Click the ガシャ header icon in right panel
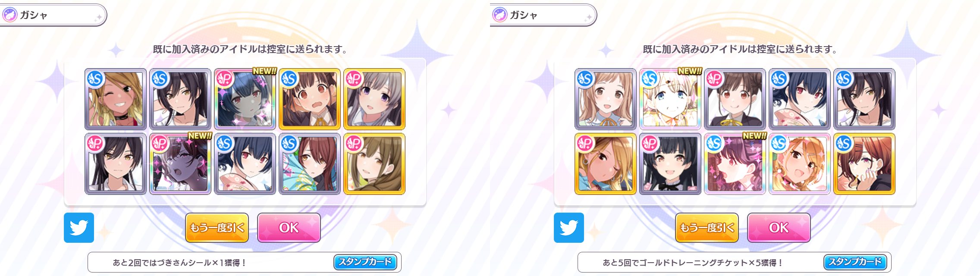This screenshot has height=276, width=980. pyautogui.click(x=499, y=15)
